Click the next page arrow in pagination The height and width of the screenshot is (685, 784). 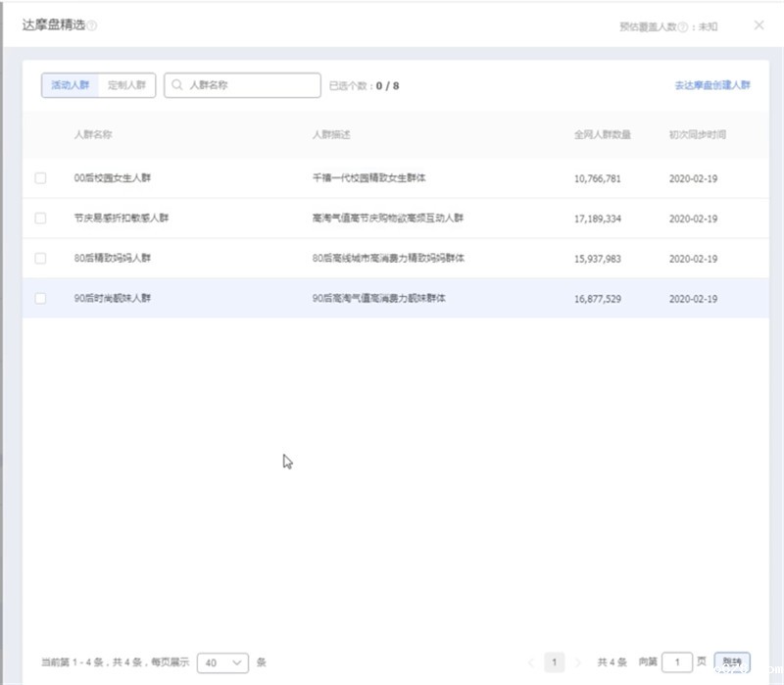pos(578,662)
